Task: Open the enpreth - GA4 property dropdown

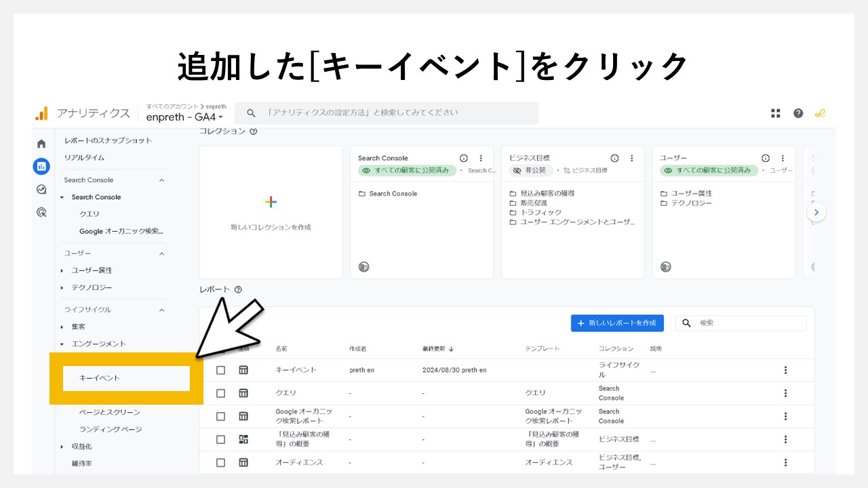Action: tap(184, 117)
